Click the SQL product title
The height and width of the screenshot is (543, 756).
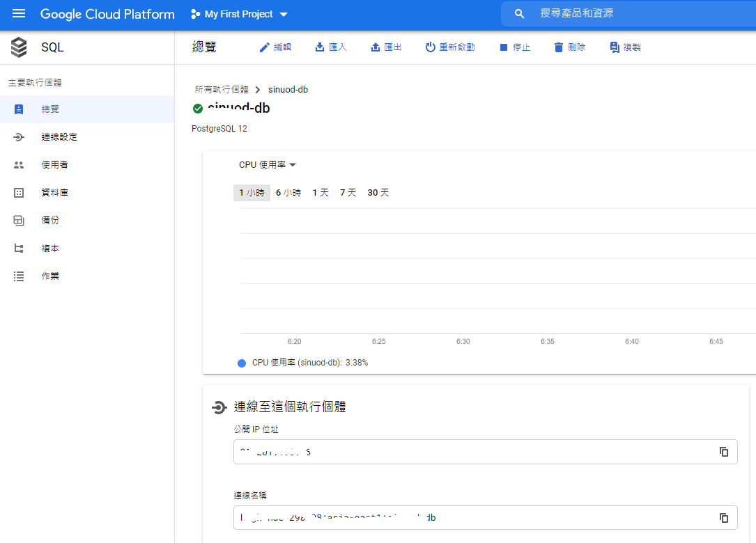52,47
